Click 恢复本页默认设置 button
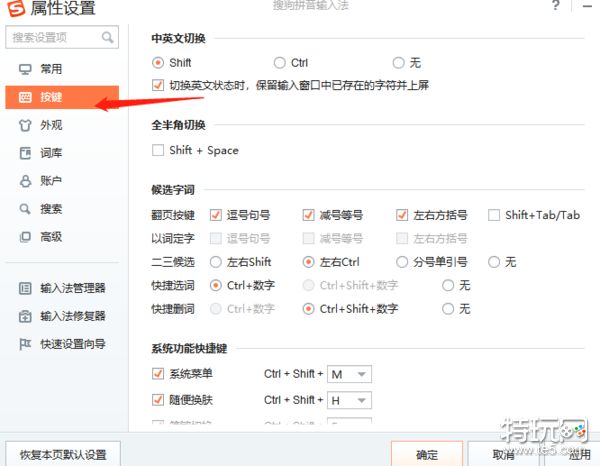The width and height of the screenshot is (600, 466). point(63,454)
